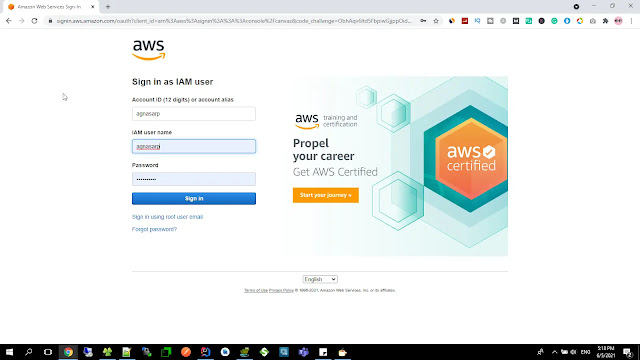The width and height of the screenshot is (640, 360).
Task: Open the Chrome profile avatar
Action: (618, 21)
